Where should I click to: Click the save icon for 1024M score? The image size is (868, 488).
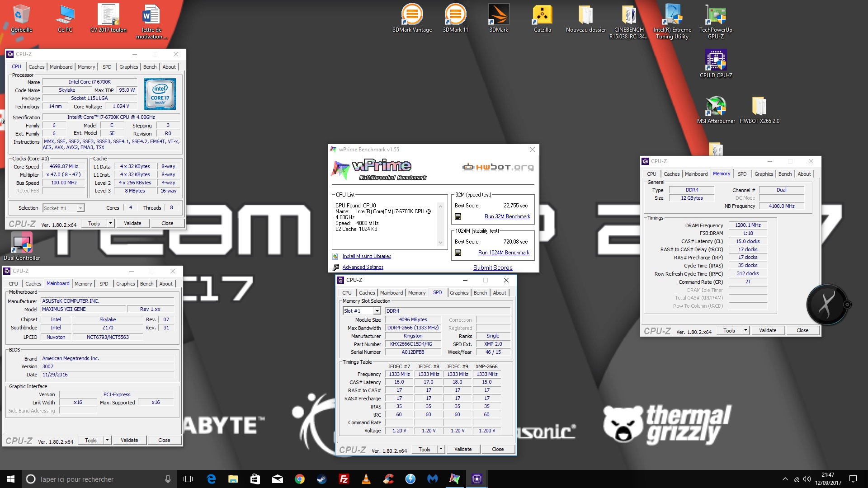tap(458, 253)
